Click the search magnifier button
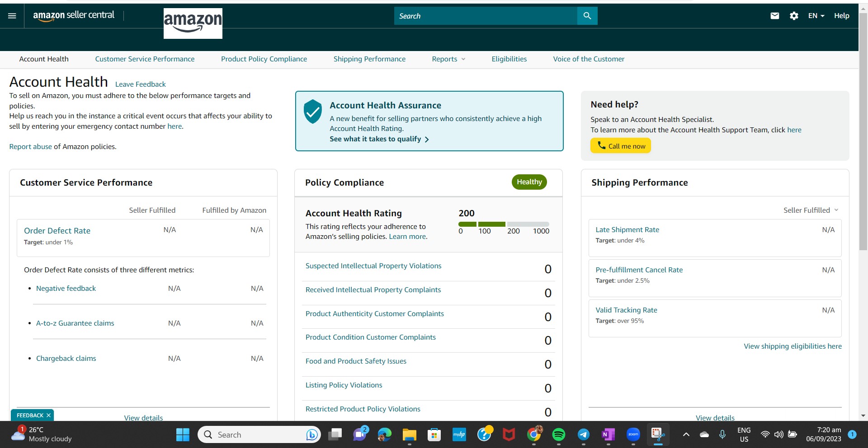Viewport: 868px width, 448px height. tap(587, 16)
